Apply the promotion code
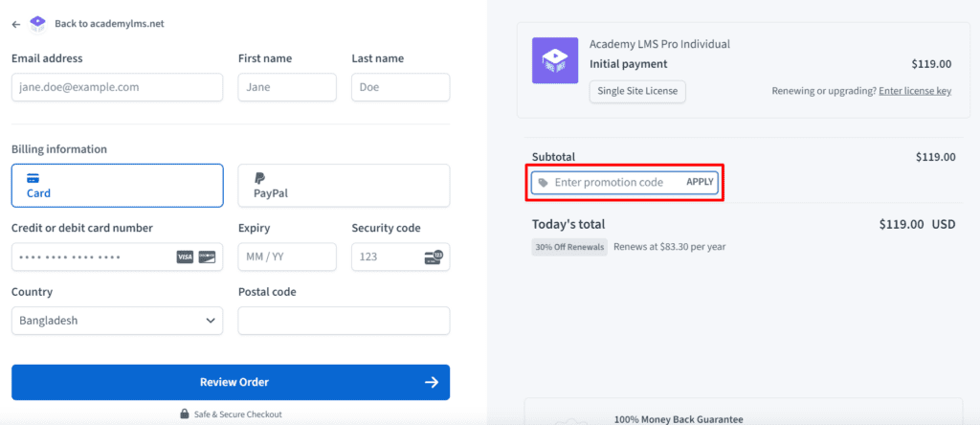 coord(700,182)
